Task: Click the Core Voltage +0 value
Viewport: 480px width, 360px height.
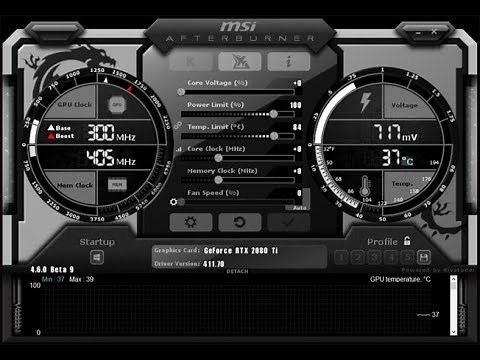Action: [x=297, y=83]
